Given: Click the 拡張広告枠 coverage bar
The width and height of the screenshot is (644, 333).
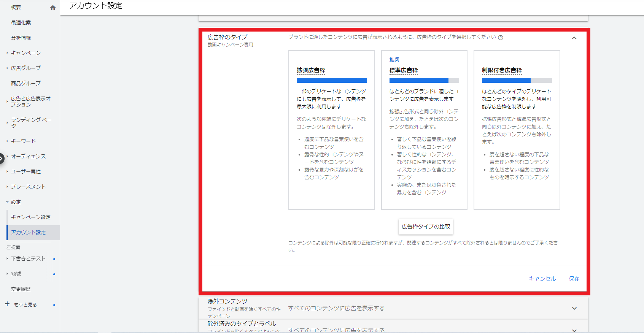Looking at the screenshot, I should (x=332, y=81).
